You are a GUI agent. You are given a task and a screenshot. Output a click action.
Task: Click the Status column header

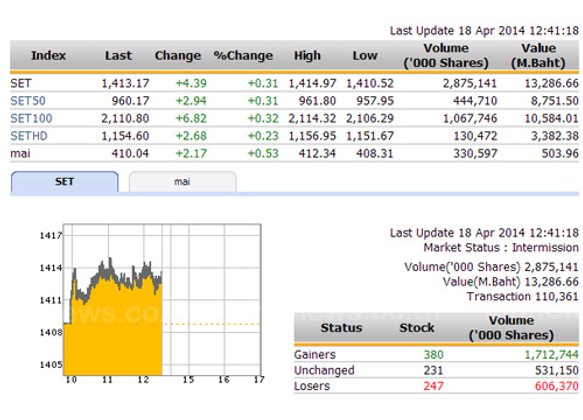coord(341,328)
